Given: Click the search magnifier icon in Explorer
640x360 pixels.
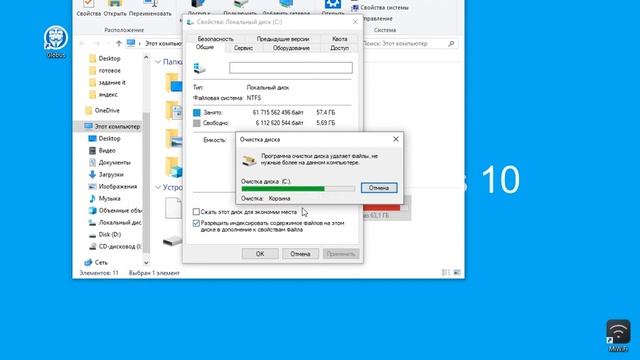Looking at the screenshot, I should (451, 43).
